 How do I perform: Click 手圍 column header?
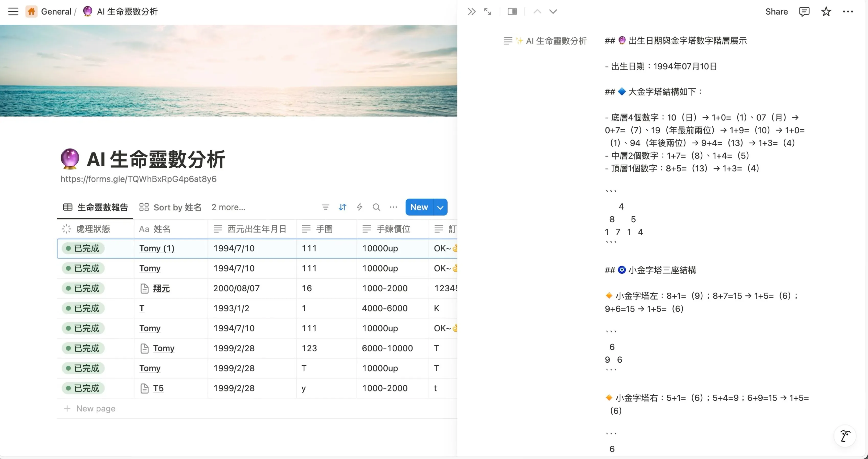point(326,229)
